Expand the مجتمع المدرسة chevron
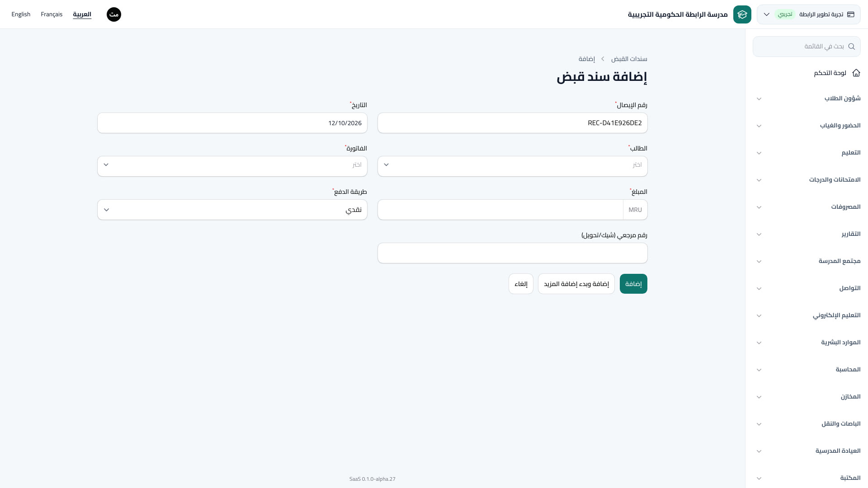868x488 pixels. pos(759,261)
